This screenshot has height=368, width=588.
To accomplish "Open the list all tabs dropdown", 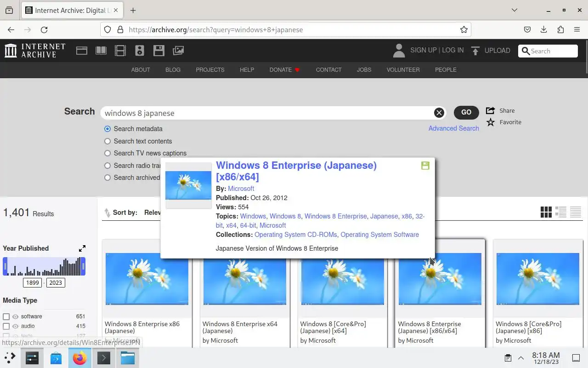I will (x=514, y=10).
